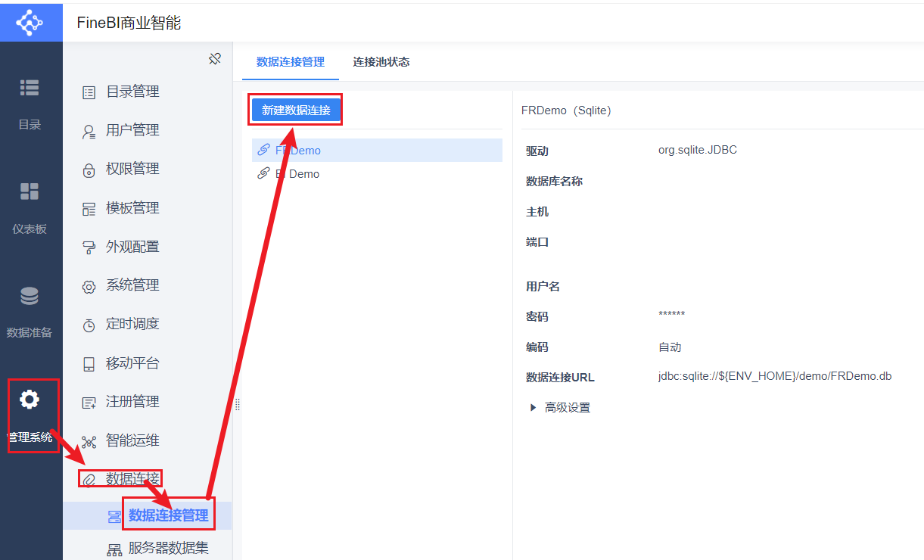
Task: Click the 移动平台 tablet icon
Action: (x=89, y=364)
